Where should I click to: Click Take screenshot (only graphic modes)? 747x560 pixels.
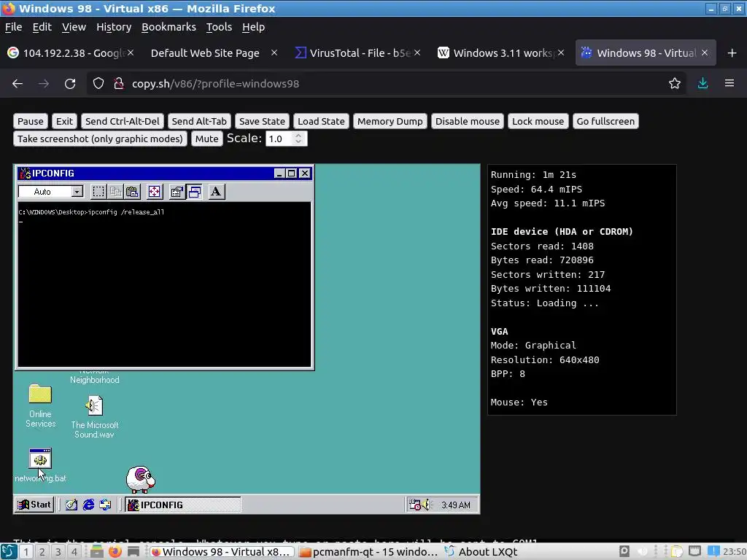[100, 139]
